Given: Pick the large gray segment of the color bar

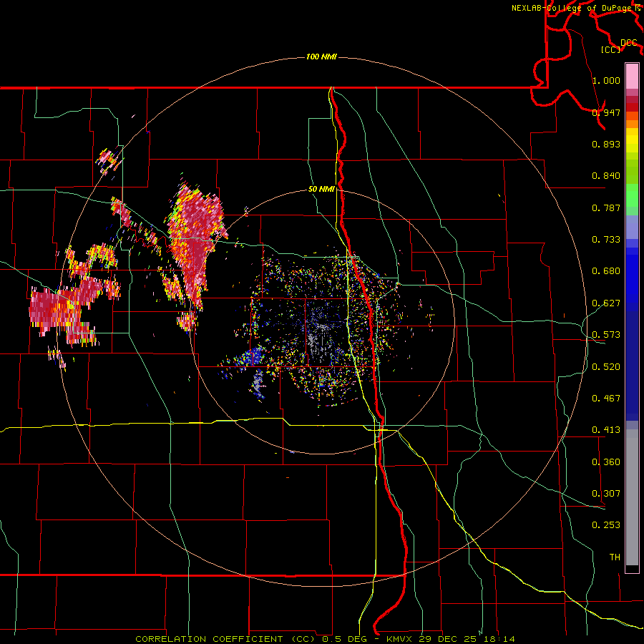Looking at the screenshot, I should click(632, 497).
